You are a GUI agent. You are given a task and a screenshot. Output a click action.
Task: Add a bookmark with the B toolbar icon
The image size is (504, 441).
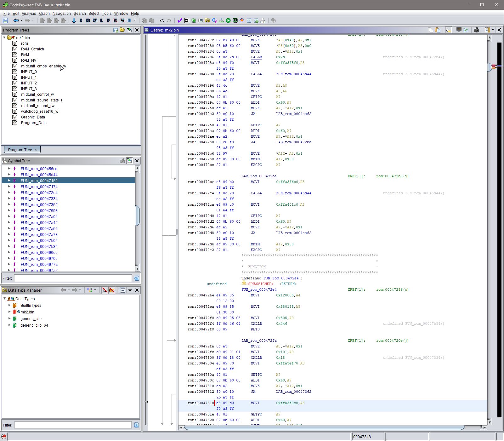pos(130,21)
